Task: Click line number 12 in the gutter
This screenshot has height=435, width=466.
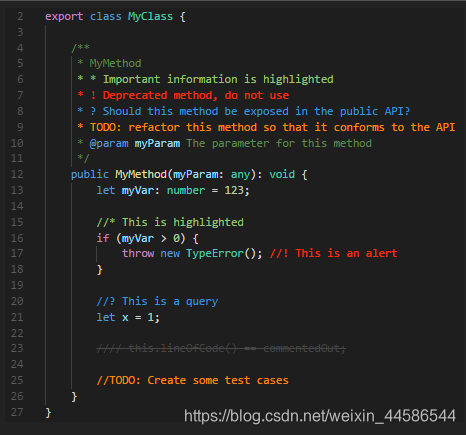Action: coord(17,174)
